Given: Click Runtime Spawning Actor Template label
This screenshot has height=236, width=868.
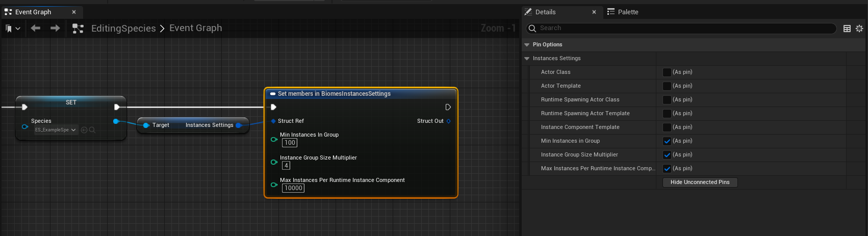Looking at the screenshot, I should (x=585, y=114).
